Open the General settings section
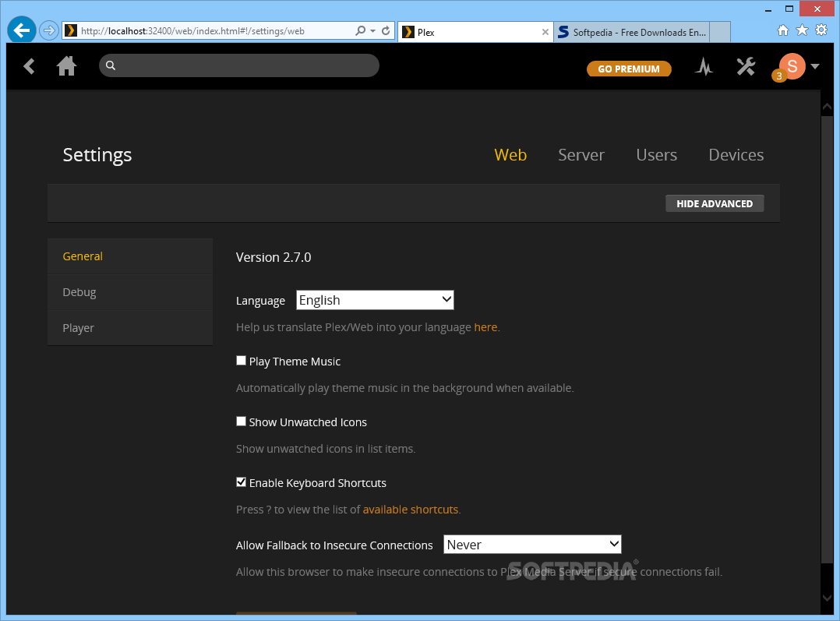Screen dimensions: 840x621 point(130,256)
